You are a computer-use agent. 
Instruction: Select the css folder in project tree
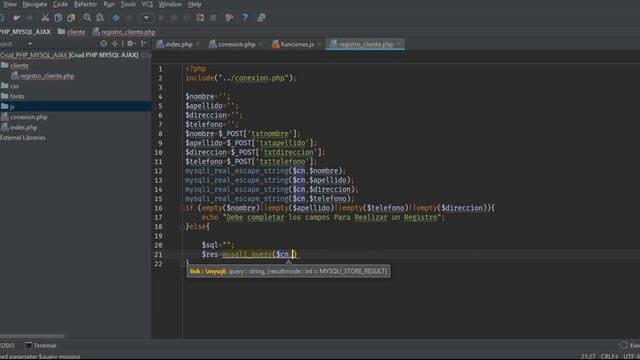10,86
